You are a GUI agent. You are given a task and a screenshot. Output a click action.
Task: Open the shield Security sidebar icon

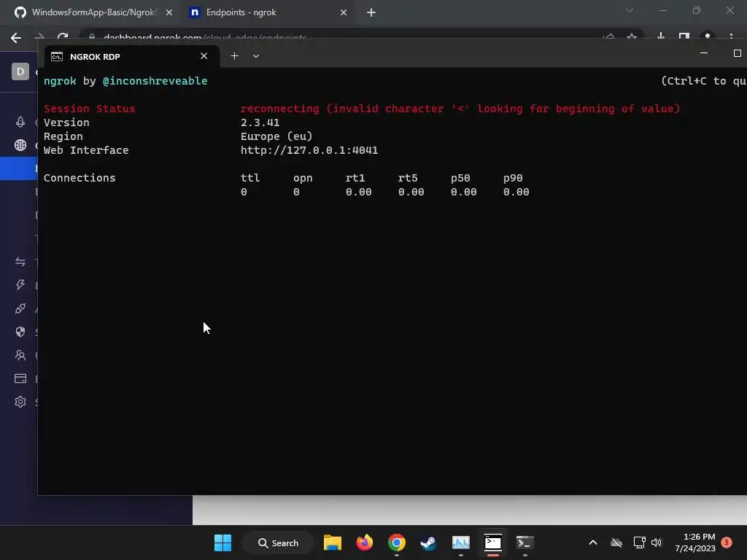click(20, 332)
